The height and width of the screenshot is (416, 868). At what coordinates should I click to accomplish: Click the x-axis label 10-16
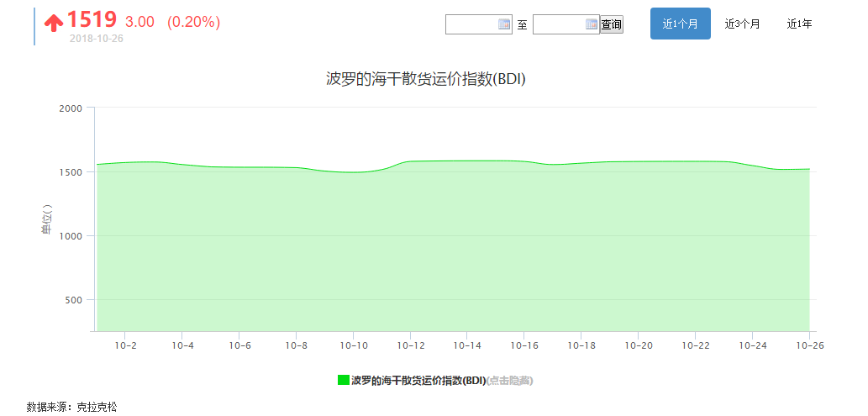[x=523, y=345]
